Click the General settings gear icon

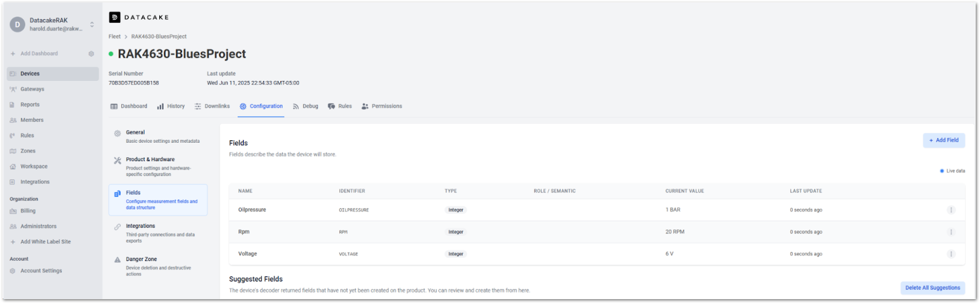(118, 134)
